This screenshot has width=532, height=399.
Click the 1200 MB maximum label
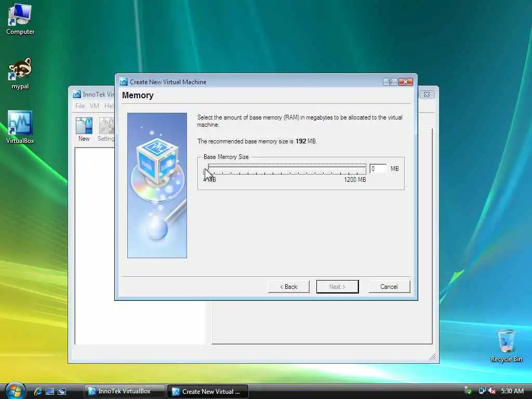[355, 179]
